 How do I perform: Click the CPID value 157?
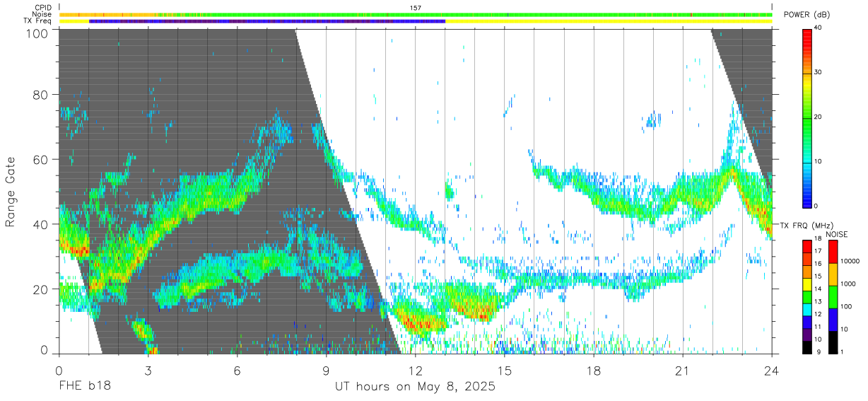pyautogui.click(x=416, y=7)
